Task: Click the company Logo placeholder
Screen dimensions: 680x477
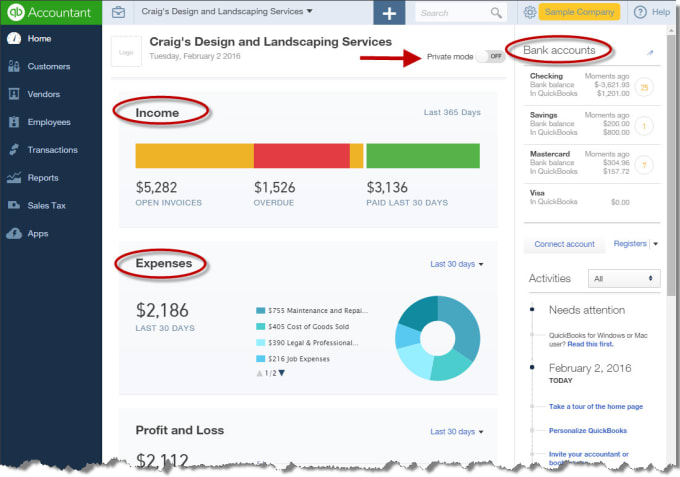Action: (126, 52)
